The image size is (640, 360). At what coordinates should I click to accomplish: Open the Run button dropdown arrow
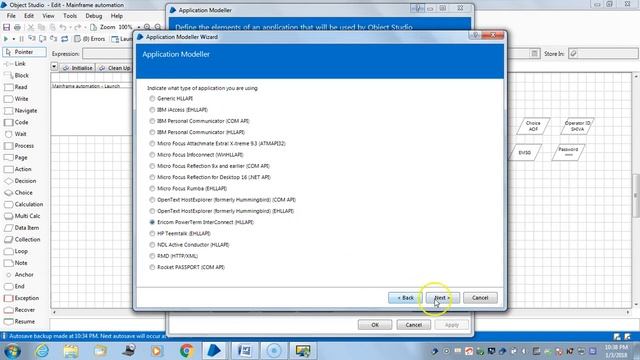[13, 39]
